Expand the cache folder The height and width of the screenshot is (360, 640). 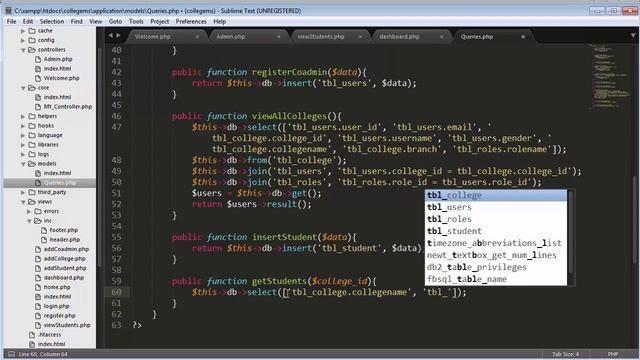(23, 31)
